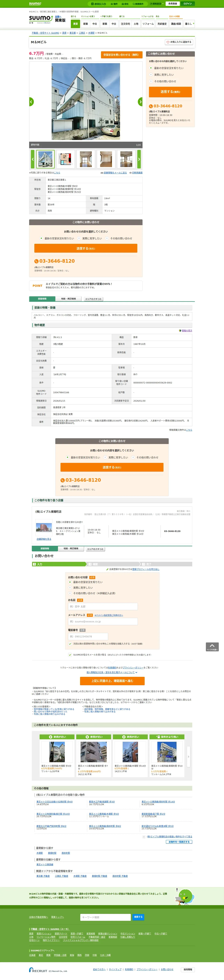
Task: Select 実際に見学したい in middle inquiry box
Action: coord(79,239)
